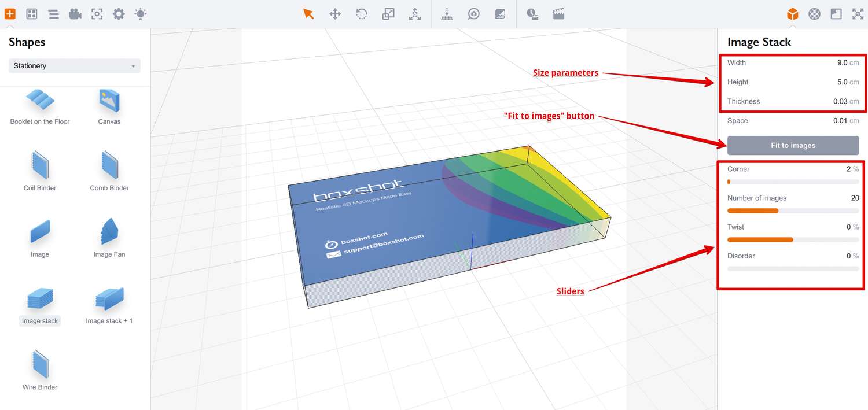This screenshot has width=868, height=410.
Task: Click the Disorder value 0
Action: pos(848,256)
